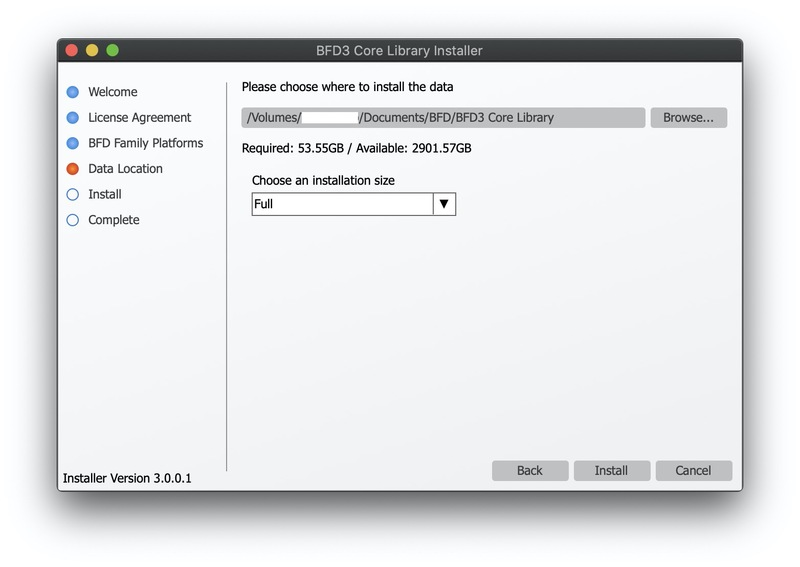The height and width of the screenshot is (567, 800).
Task: Select the Data Location step label
Action: click(126, 168)
